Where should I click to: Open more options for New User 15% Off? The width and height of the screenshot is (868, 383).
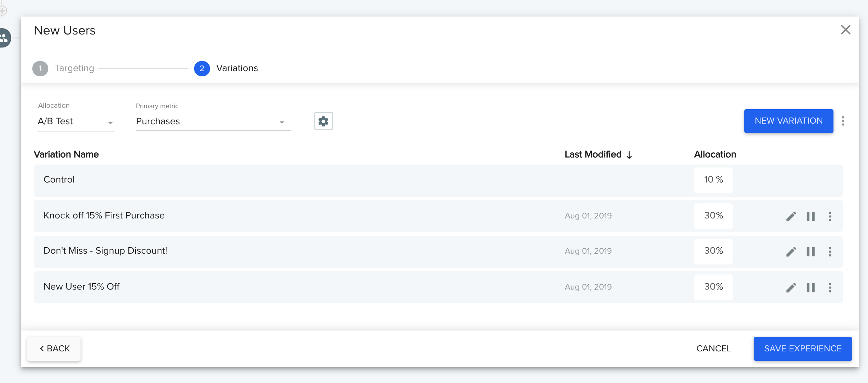pos(830,287)
